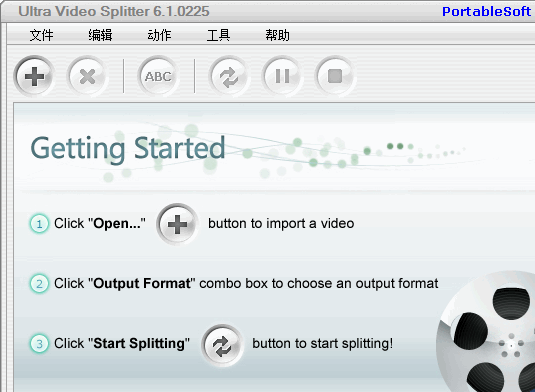Click the bold Output Format text

pyautogui.click(x=142, y=284)
